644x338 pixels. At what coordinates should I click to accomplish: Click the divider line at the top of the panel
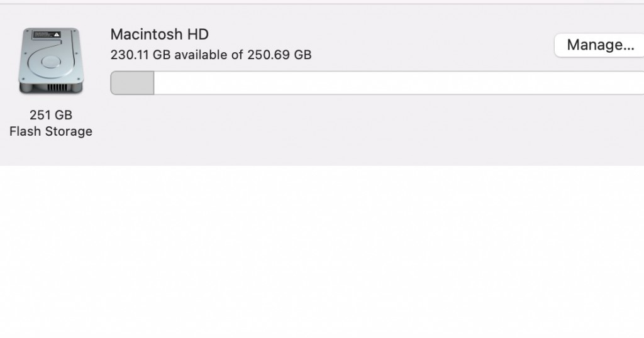point(322,4)
